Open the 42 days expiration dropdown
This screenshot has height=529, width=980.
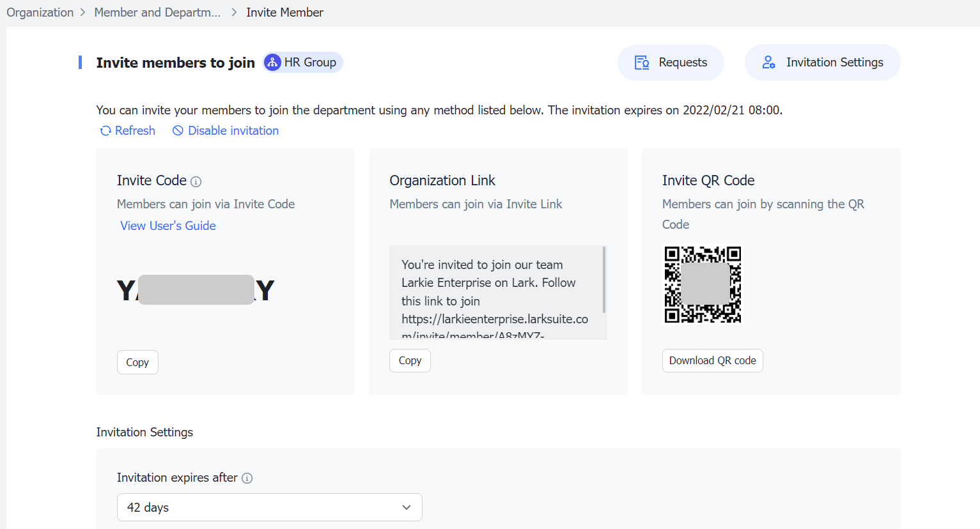pyautogui.click(x=269, y=507)
